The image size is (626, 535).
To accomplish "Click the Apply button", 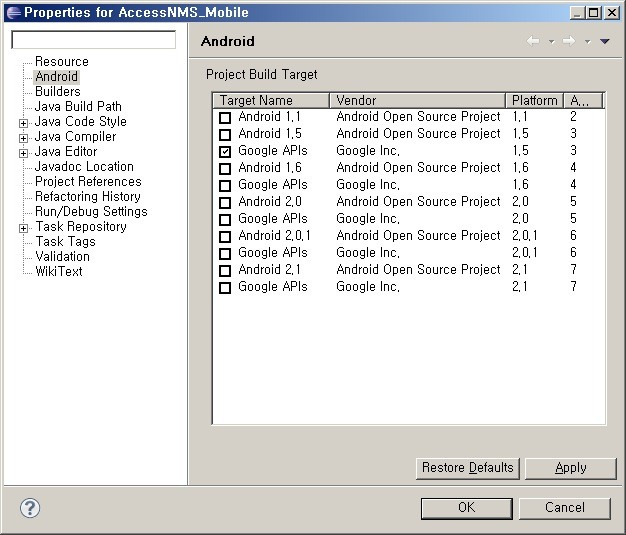I will pos(571,468).
